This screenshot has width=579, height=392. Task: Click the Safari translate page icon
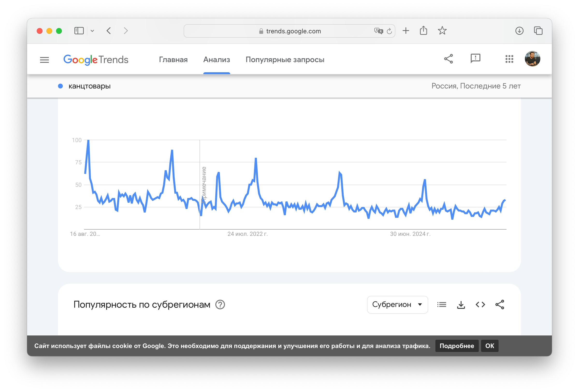(x=378, y=31)
